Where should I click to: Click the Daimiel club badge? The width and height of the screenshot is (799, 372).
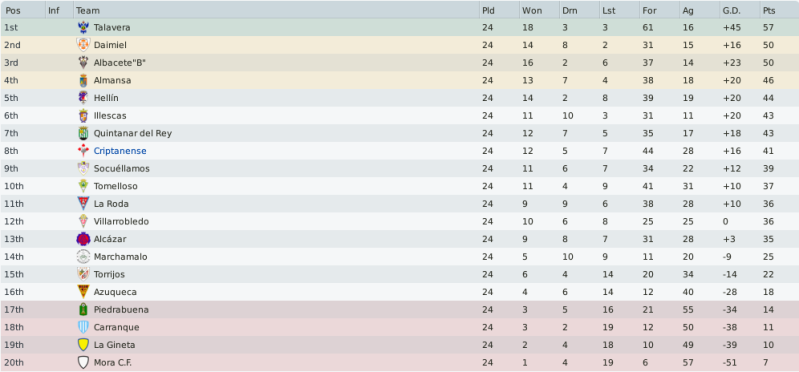coord(83,45)
